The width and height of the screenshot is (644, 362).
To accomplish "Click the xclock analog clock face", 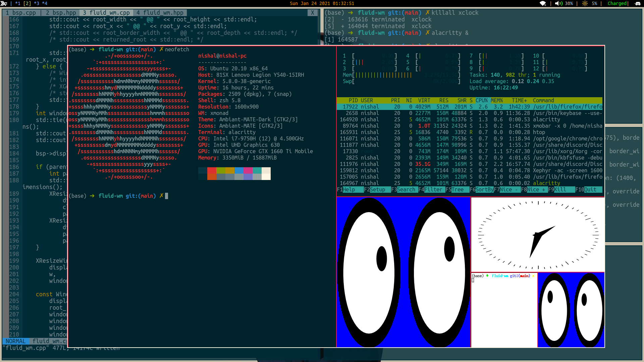I will [538, 235].
